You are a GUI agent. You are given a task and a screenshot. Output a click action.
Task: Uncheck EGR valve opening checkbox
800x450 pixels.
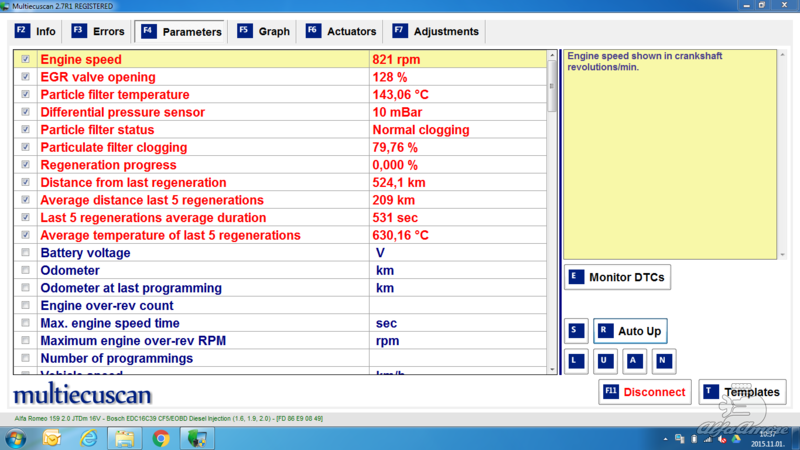pos(26,77)
